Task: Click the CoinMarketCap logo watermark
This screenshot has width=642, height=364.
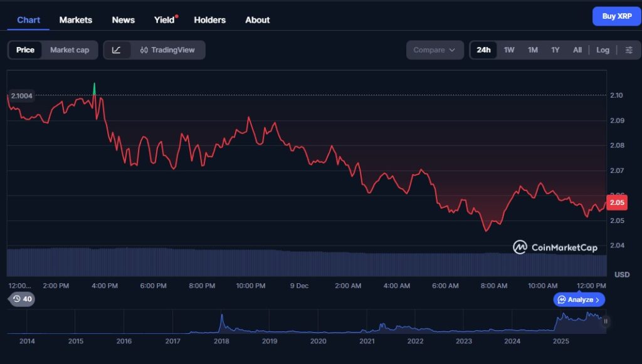Action: coord(555,247)
